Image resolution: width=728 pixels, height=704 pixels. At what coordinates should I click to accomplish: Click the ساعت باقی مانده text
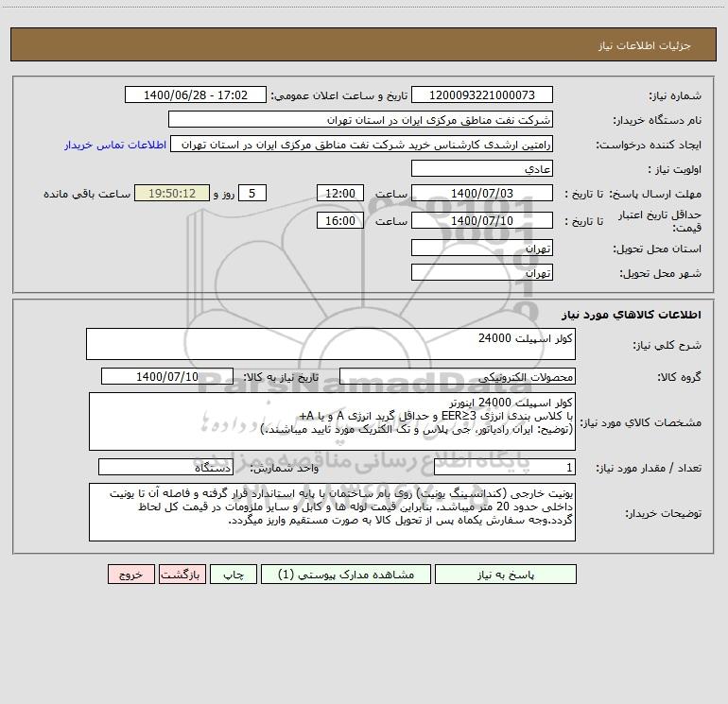tap(87, 194)
